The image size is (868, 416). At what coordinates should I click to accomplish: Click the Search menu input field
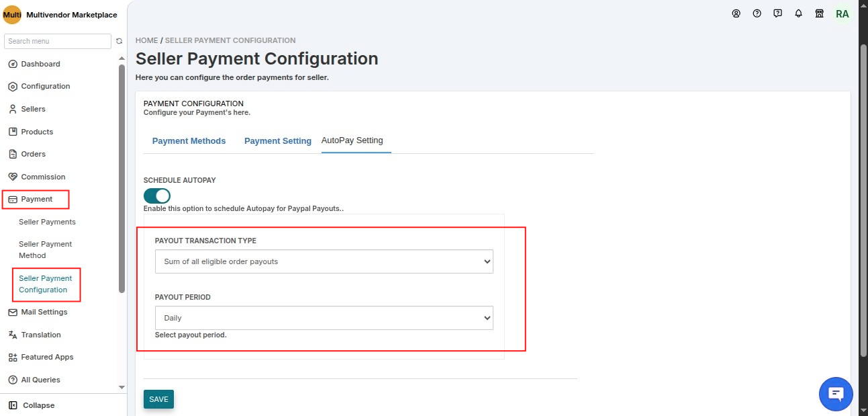coord(58,41)
